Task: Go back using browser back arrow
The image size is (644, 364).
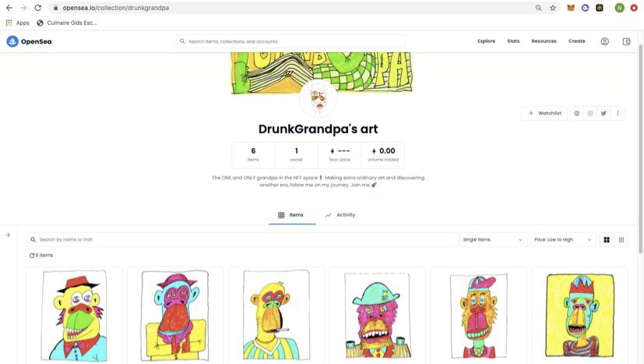Action: point(9,8)
